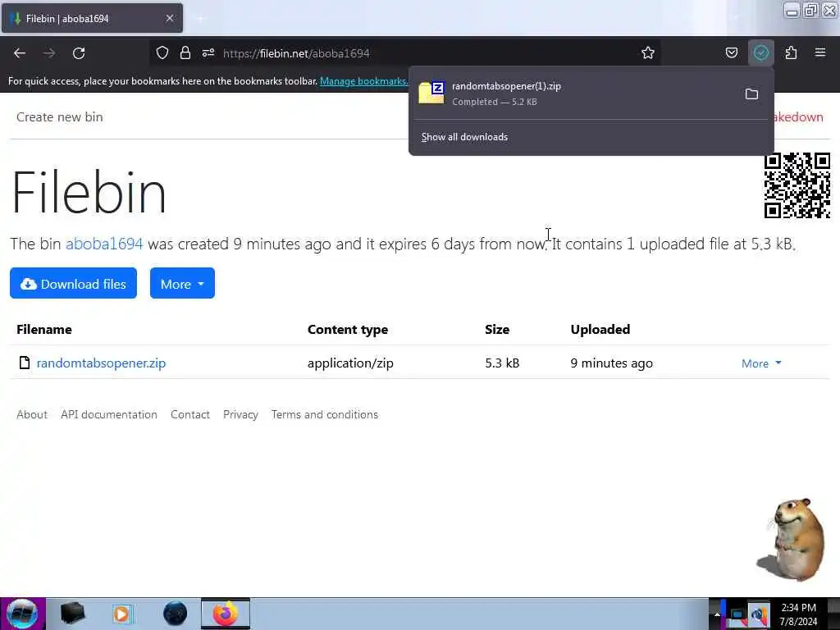The image size is (840, 630).
Task: Click the Filename column header
Action: pos(44,330)
